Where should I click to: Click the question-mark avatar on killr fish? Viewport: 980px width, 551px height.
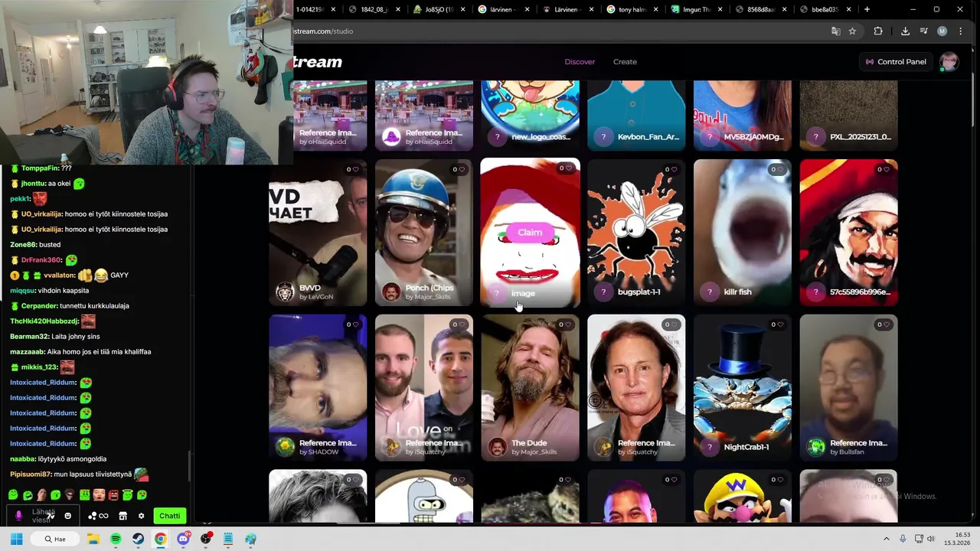click(710, 292)
